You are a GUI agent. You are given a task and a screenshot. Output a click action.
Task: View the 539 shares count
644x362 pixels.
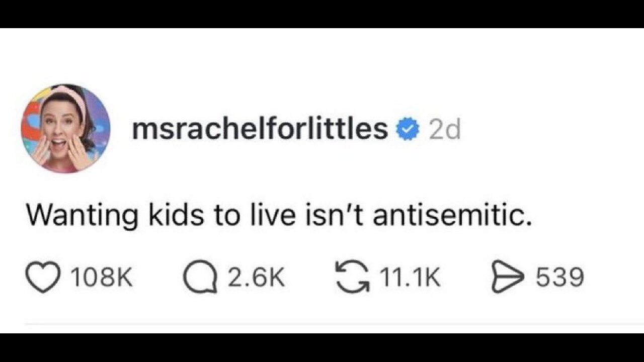[560, 278]
